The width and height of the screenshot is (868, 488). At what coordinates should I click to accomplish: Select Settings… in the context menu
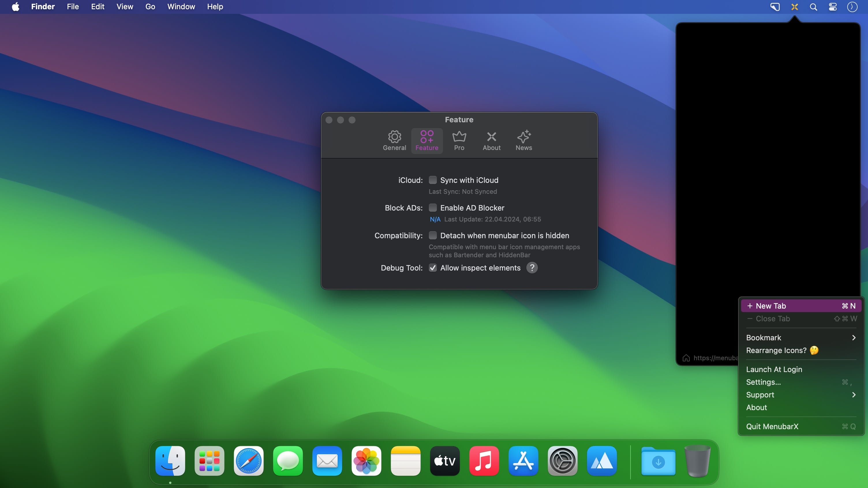click(801, 382)
